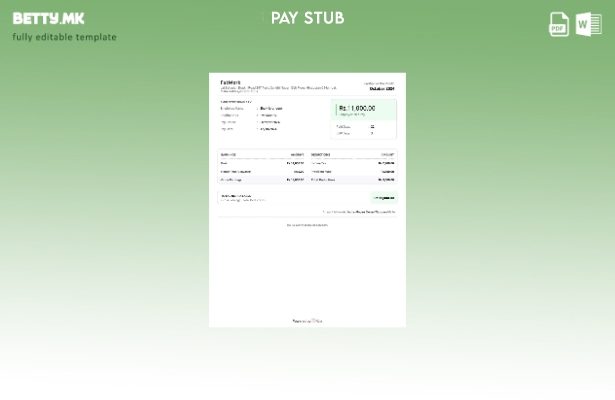Viewport: 615px width, 400px height.
Task: Click the Rs. 11,000.00 net pay amount
Action: pos(357,108)
